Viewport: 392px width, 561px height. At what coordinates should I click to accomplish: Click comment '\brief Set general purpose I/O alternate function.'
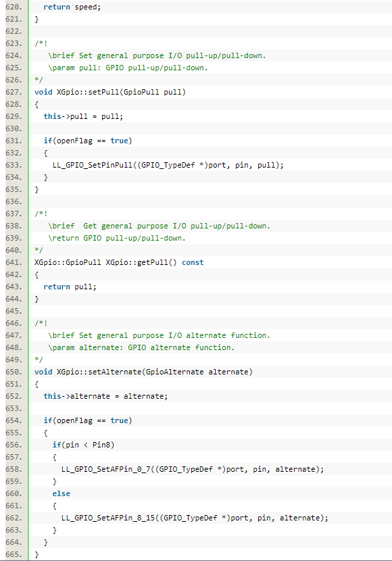159,335
